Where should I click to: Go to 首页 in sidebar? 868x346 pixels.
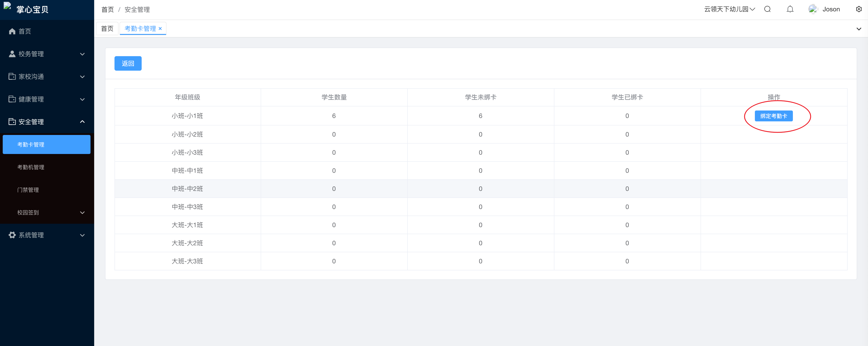coord(47,31)
